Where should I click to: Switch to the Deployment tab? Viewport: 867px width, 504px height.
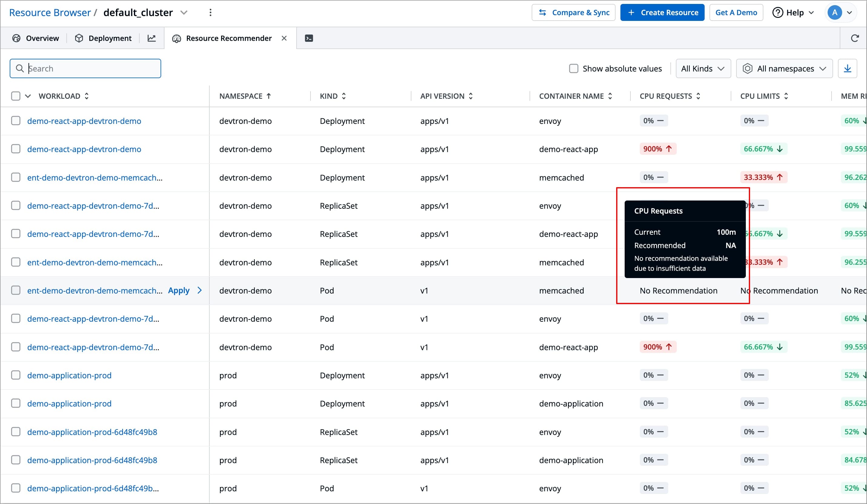click(103, 38)
